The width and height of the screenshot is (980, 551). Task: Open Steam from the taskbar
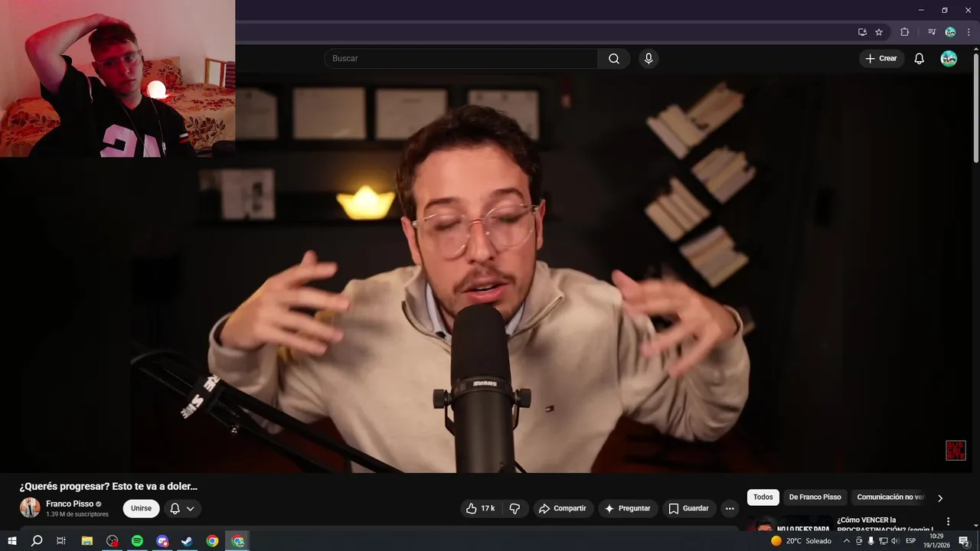[187, 541]
